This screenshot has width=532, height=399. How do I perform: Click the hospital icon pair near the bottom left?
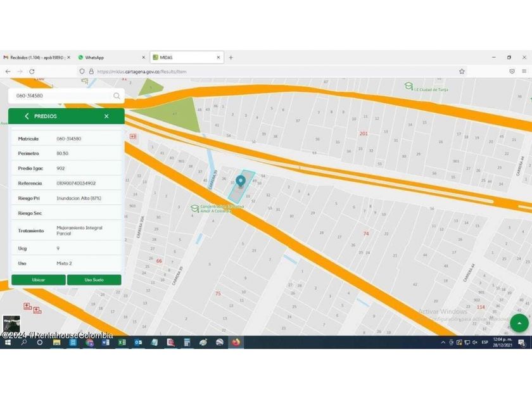click(x=32, y=308)
